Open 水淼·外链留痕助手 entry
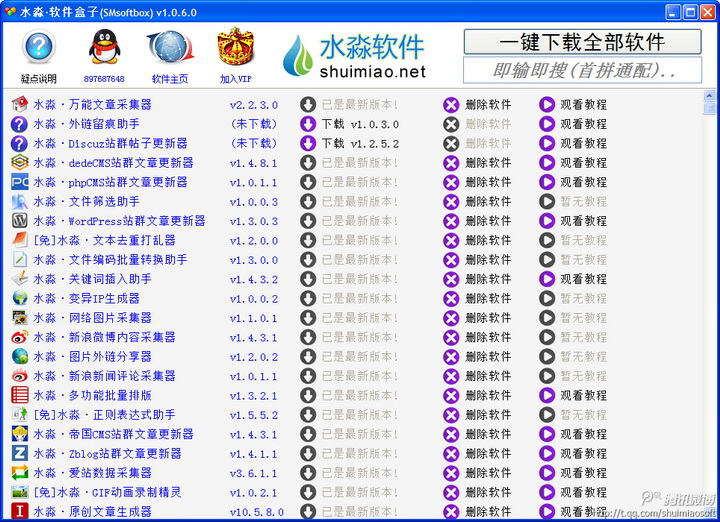720x522 pixels. click(x=86, y=124)
